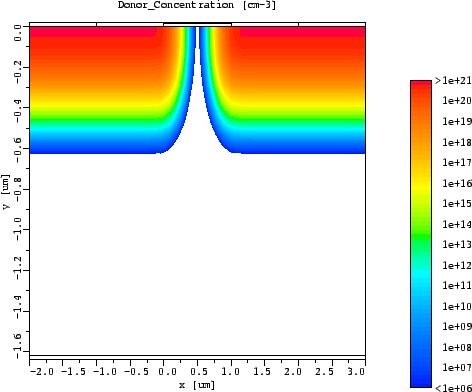Pick the -1.0 tick on the y axis

(x=18, y=230)
